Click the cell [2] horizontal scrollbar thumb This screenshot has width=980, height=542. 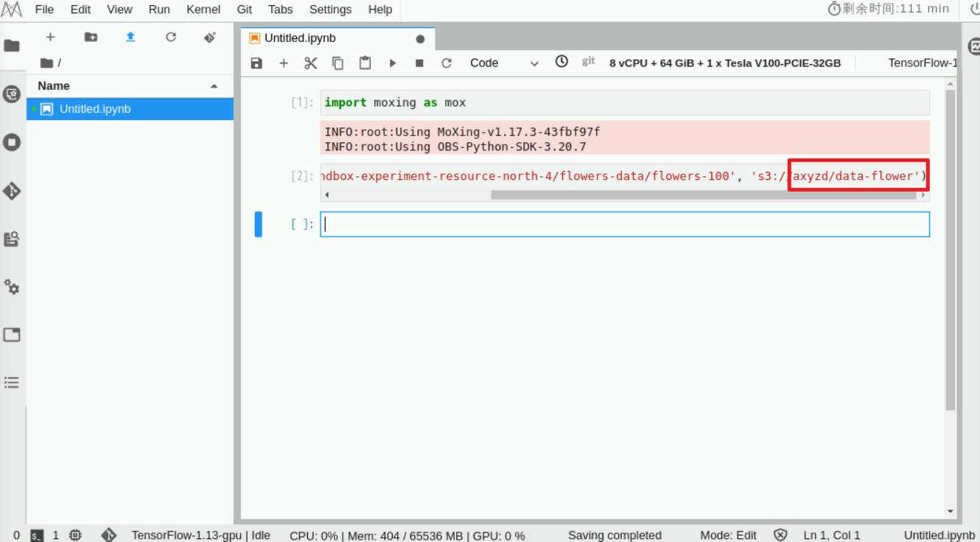click(703, 195)
